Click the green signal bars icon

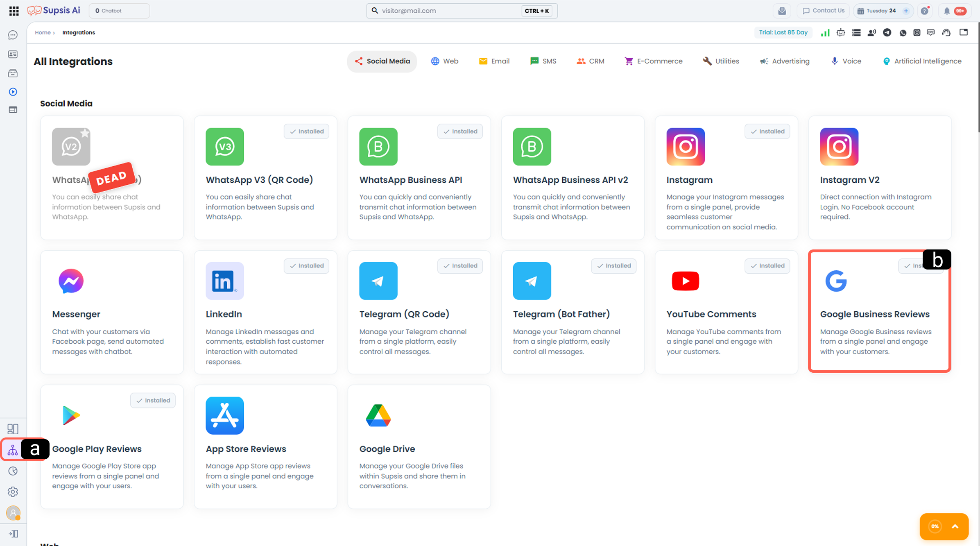click(825, 33)
